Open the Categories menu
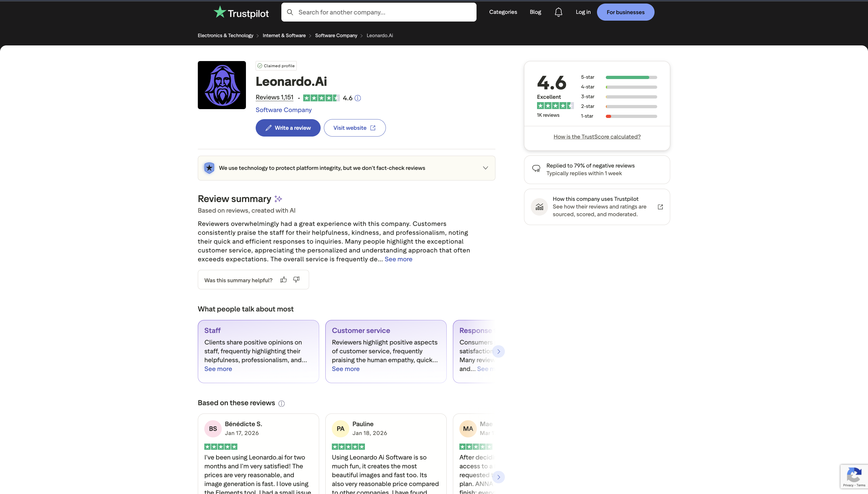Screen dimensions: 868x494 pyautogui.click(x=503, y=12)
